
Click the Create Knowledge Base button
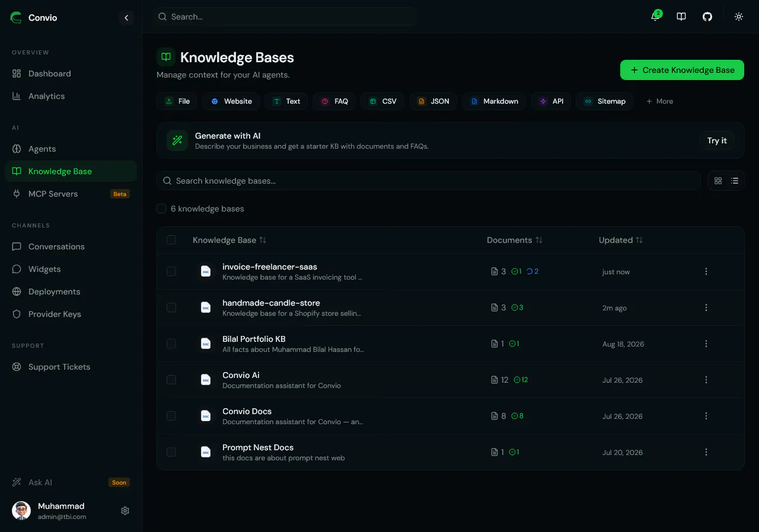pos(682,70)
